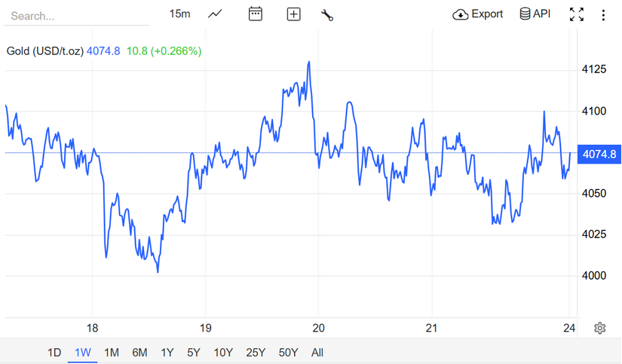Switch to 6M time range
The height and width of the screenshot is (364, 622).
(139, 353)
